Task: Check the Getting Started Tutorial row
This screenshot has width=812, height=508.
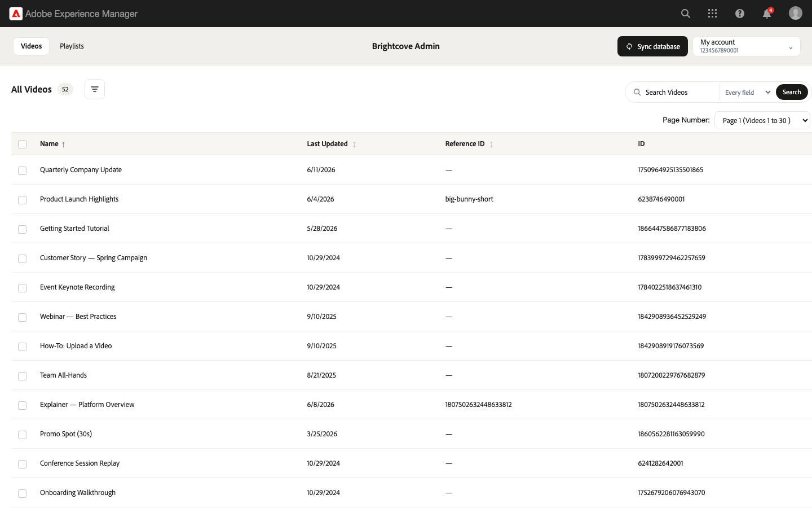Action: tap(23, 229)
